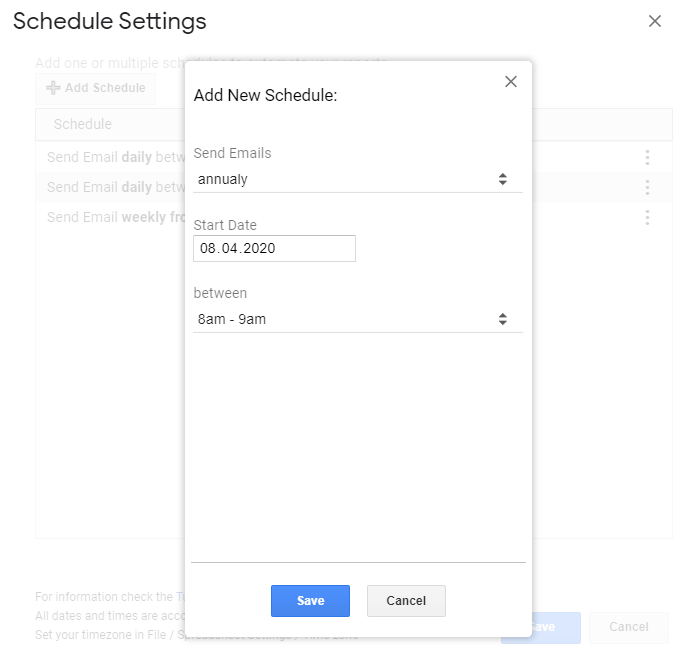Click the Schedule column header
Screen dimensions: 683x652
83,124
